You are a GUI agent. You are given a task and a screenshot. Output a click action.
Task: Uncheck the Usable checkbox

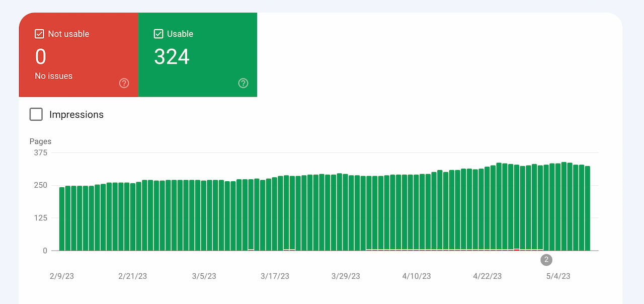[158, 34]
